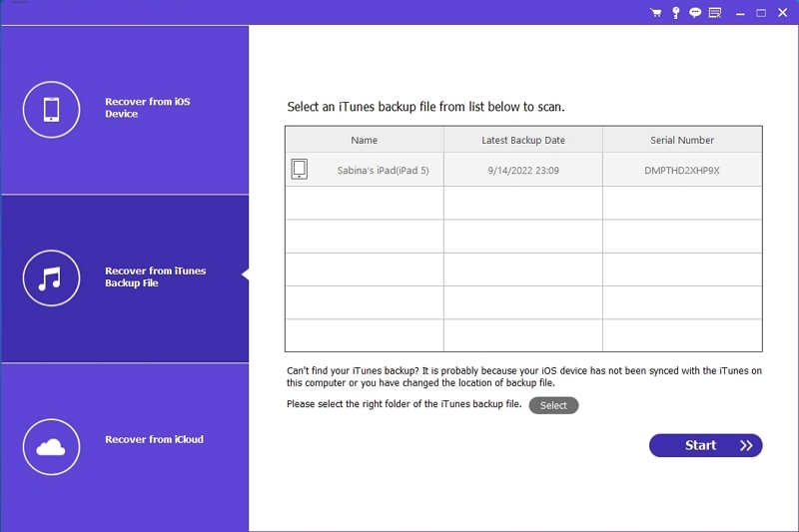Screen dimensions: 799x532
Task: Open the key registration icon
Action: click(x=676, y=13)
